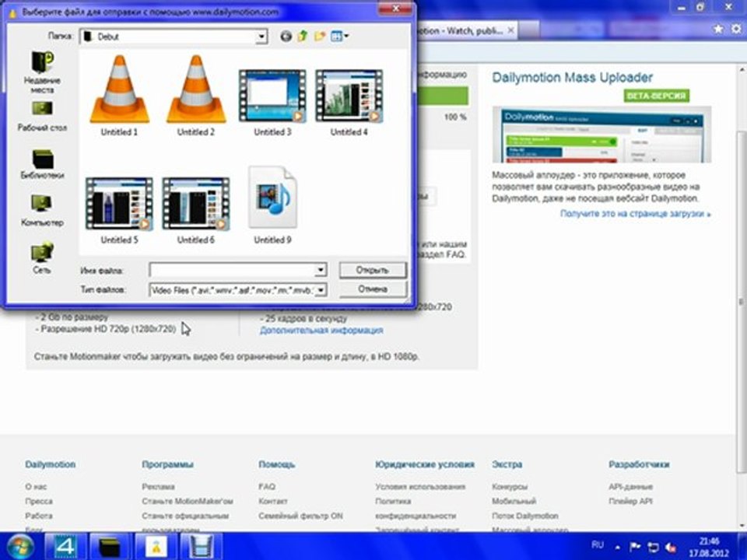The image size is (747, 560).
Task: Click the БЕТА-ВЕРСИЯ badge
Action: coord(656,96)
